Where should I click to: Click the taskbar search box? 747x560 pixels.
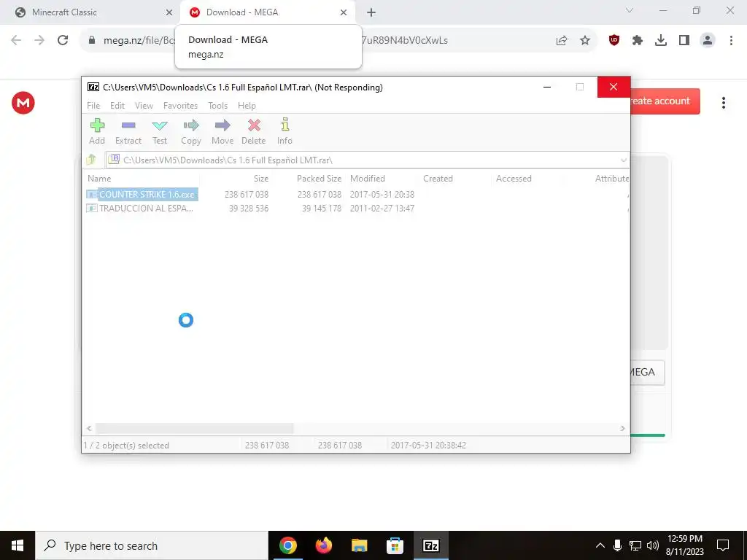[x=152, y=545]
